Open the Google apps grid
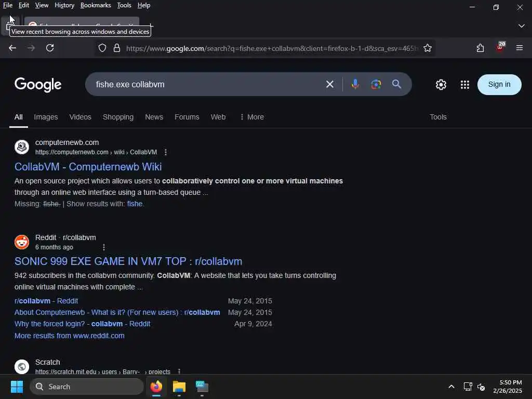Viewport: 532px width, 399px height. pos(465,85)
